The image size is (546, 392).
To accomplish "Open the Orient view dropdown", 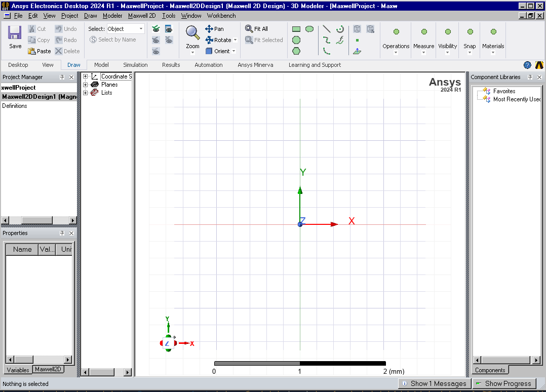I will [x=233, y=51].
